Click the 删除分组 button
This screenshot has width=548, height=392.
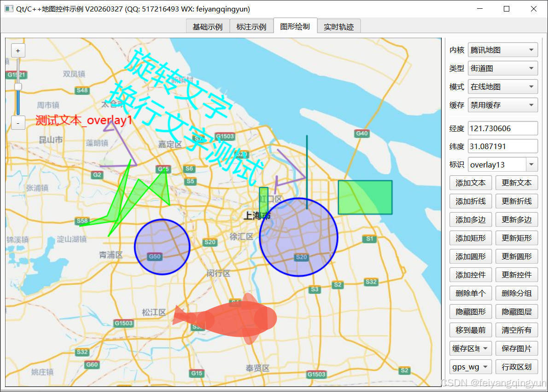(517, 294)
